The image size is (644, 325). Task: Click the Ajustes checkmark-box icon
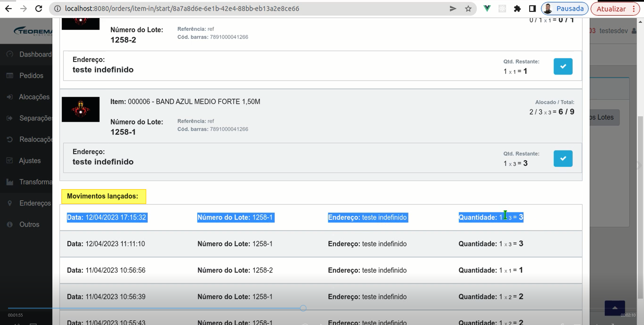(10, 161)
